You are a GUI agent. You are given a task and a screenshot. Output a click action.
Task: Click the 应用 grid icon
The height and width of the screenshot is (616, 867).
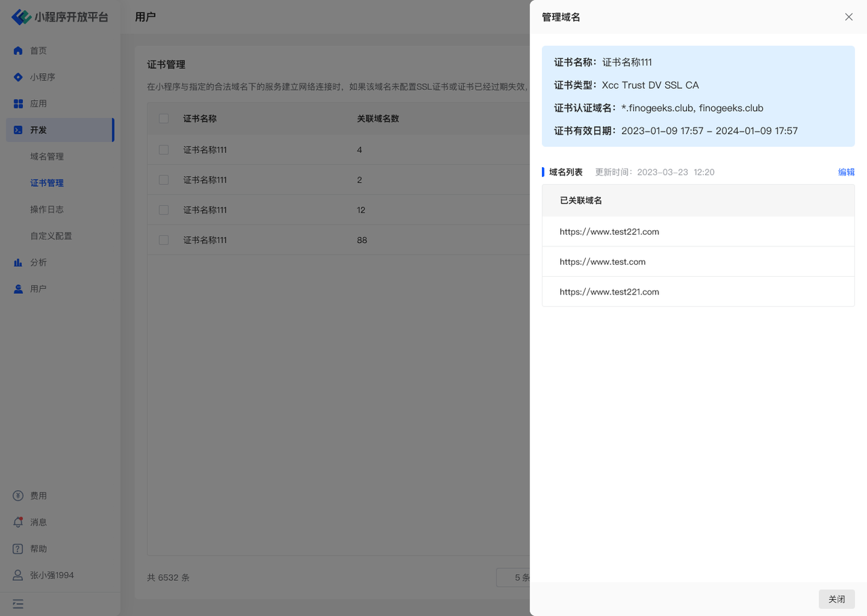tap(18, 104)
